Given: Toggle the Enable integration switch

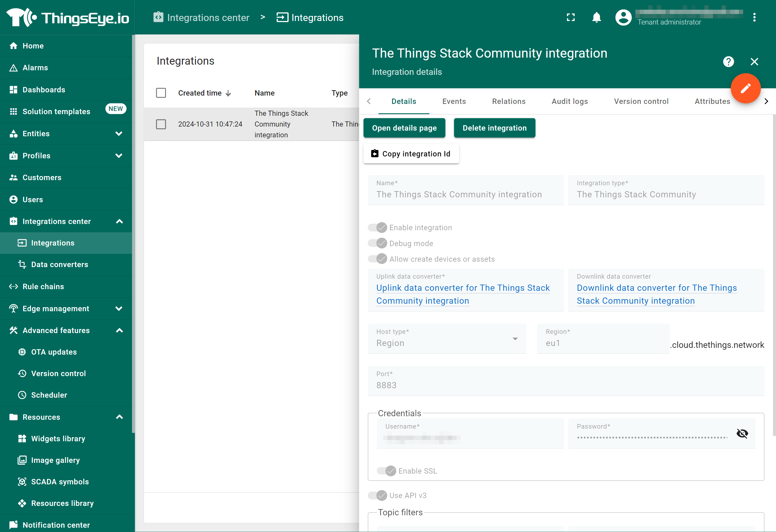Looking at the screenshot, I should [377, 227].
